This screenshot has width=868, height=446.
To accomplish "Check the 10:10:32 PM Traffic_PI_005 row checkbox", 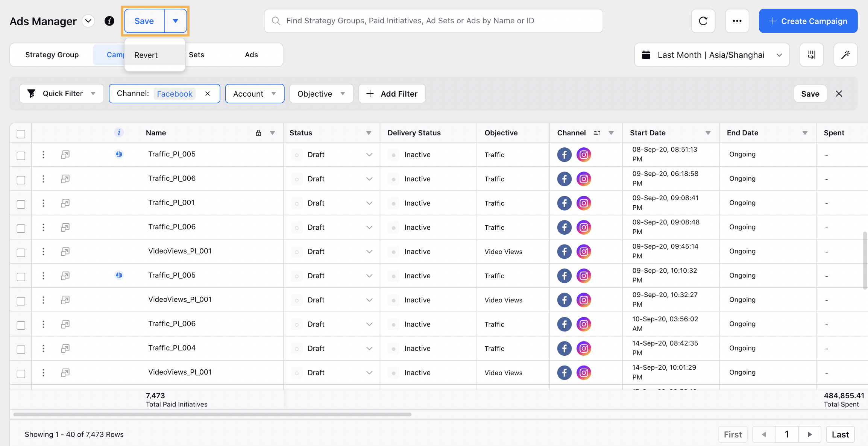I will [x=21, y=277].
